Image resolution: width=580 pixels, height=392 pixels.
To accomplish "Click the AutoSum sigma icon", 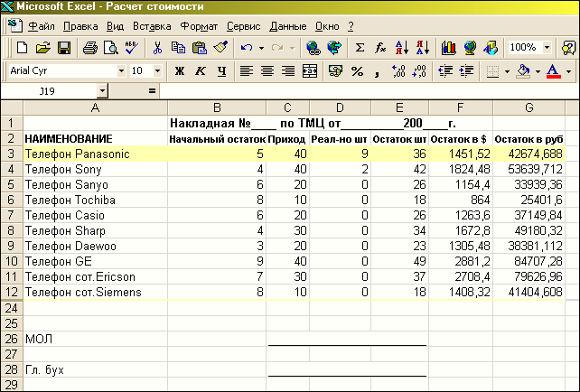I will point(360,48).
